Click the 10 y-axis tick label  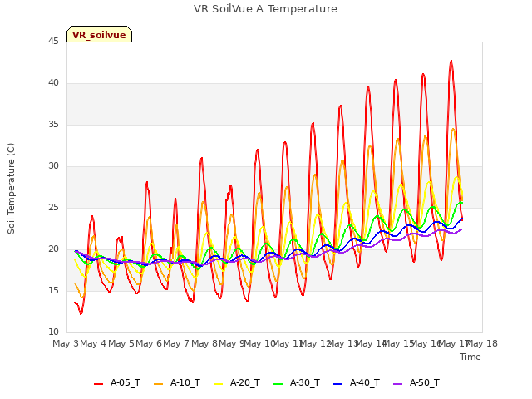53,332
